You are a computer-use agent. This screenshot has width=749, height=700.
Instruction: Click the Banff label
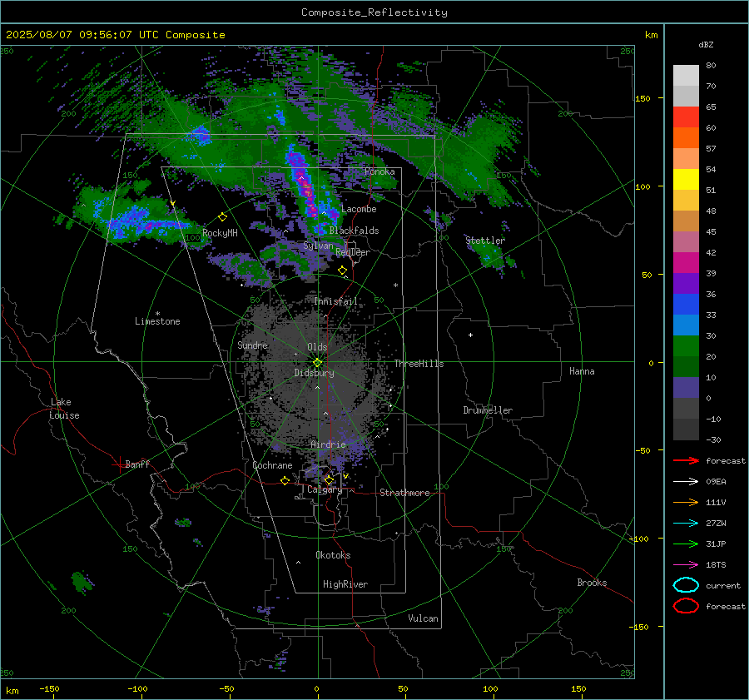[137, 464]
